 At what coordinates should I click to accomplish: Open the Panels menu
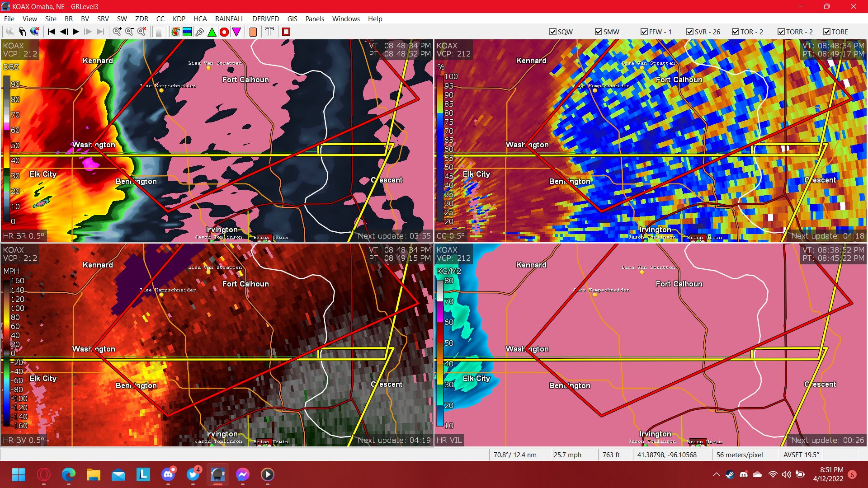tap(315, 19)
